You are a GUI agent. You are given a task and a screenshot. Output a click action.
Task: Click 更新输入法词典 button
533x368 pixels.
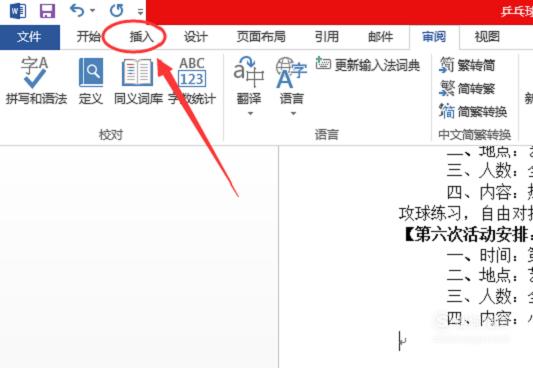click(368, 65)
